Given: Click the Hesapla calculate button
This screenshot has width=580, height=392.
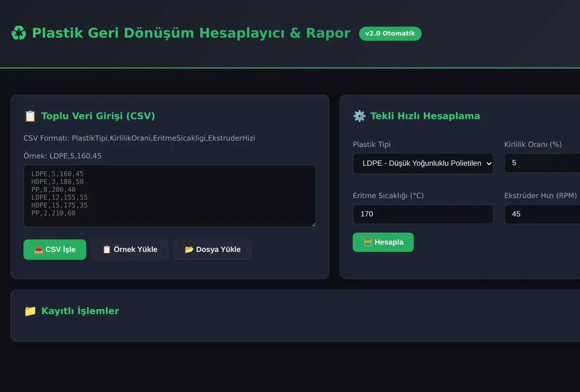Looking at the screenshot, I should point(383,242).
